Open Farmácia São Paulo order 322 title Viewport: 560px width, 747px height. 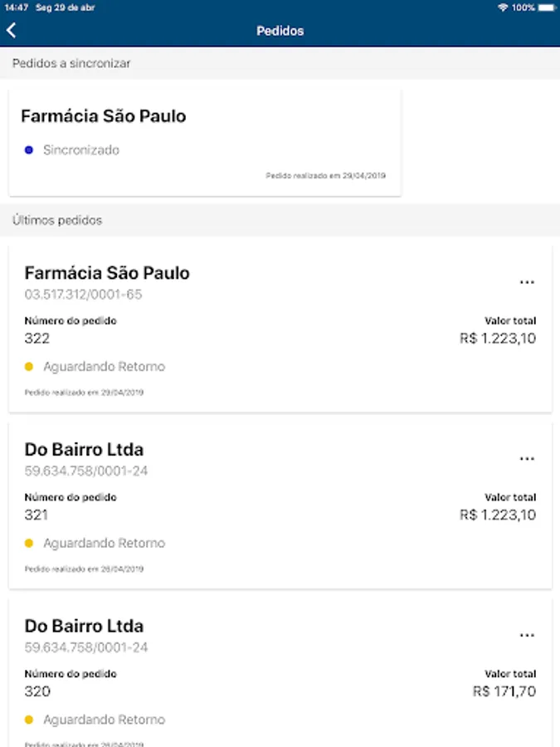(x=107, y=273)
